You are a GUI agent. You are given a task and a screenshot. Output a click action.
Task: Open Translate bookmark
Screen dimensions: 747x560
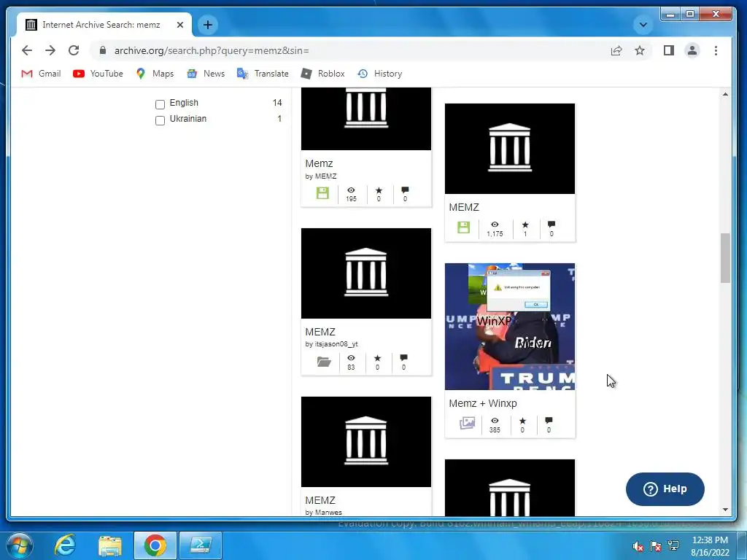(263, 74)
